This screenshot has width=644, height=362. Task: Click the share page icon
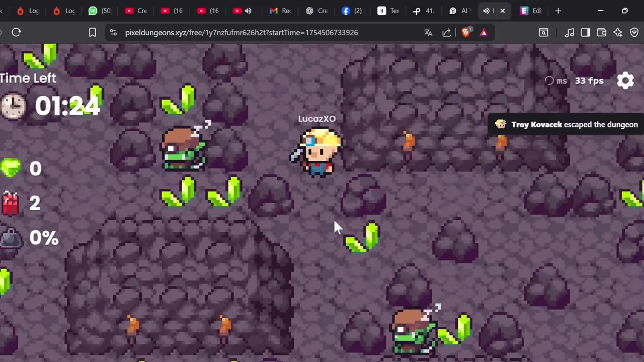[x=446, y=32]
